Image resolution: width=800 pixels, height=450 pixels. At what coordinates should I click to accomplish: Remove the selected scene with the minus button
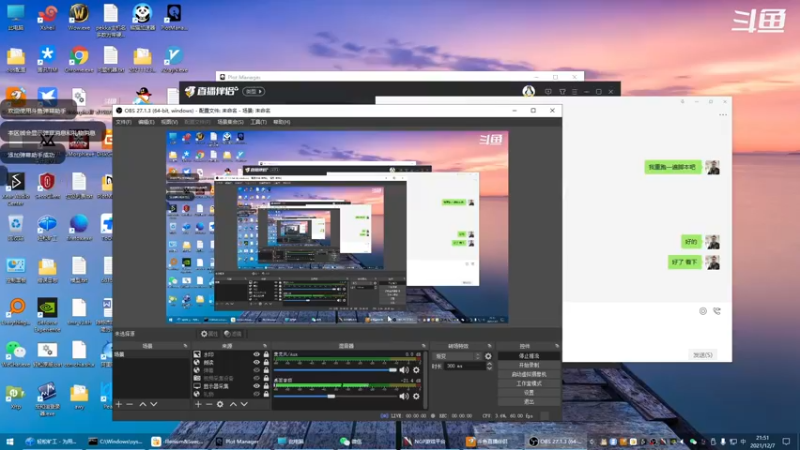pos(130,404)
